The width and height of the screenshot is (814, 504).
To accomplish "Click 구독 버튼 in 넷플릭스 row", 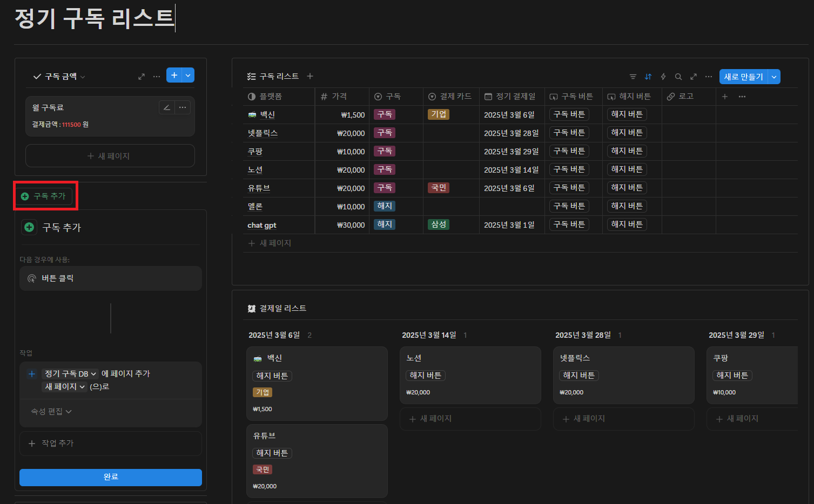I will [x=569, y=133].
